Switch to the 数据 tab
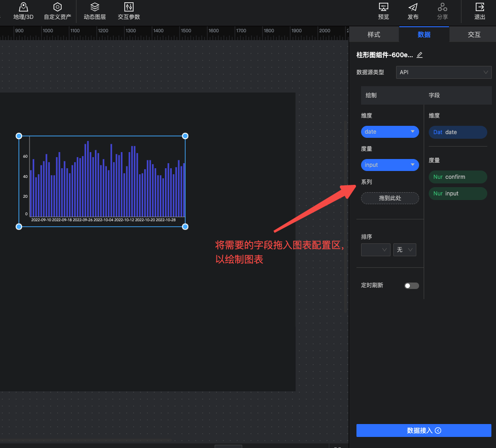This screenshot has width=496, height=448. [x=424, y=35]
